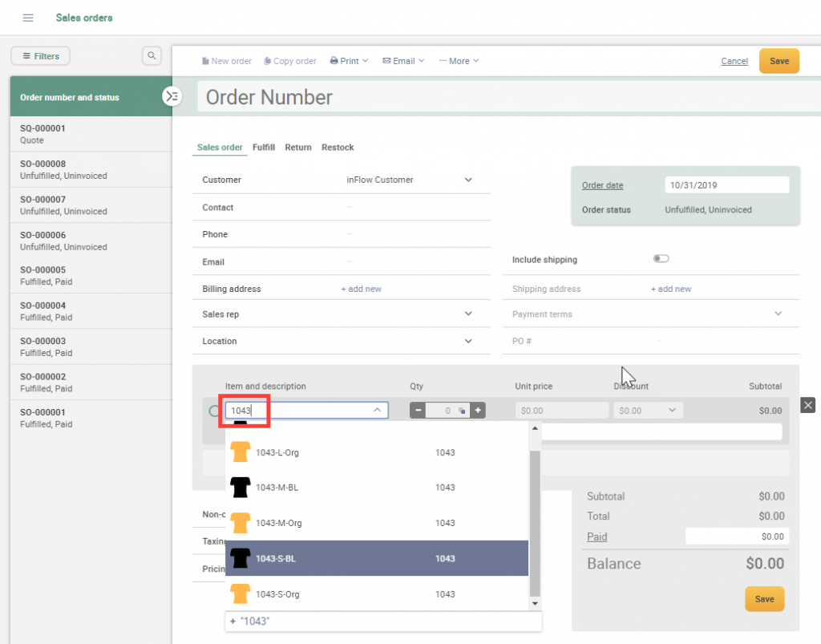This screenshot has height=644, width=821.
Task: Click the Sales orders page title
Action: pyautogui.click(x=84, y=18)
